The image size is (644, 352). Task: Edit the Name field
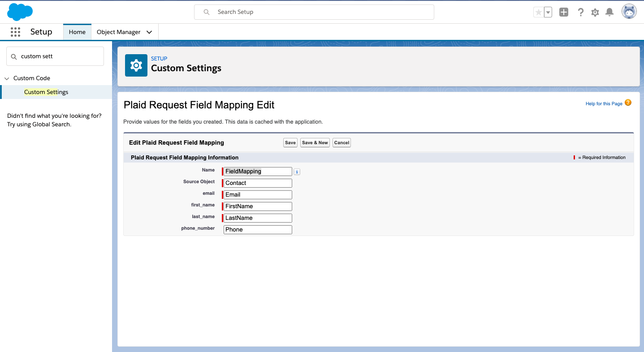tap(258, 172)
